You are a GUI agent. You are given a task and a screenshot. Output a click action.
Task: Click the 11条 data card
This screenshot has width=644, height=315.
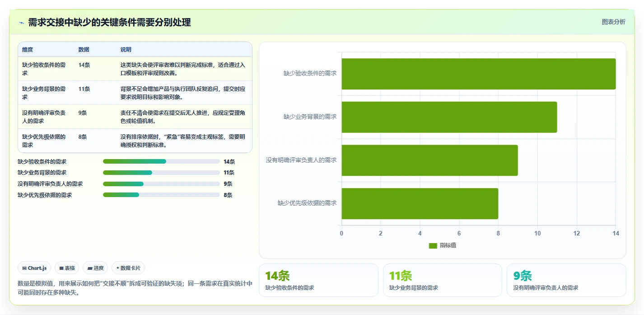(x=443, y=280)
